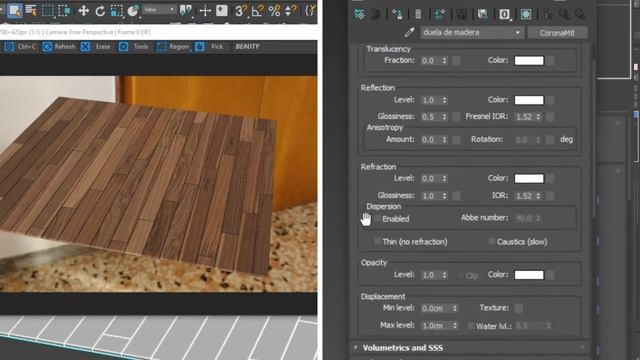Toggle Opacity Clip checkbox
Viewport: 640px width, 360px height.
pos(461,276)
